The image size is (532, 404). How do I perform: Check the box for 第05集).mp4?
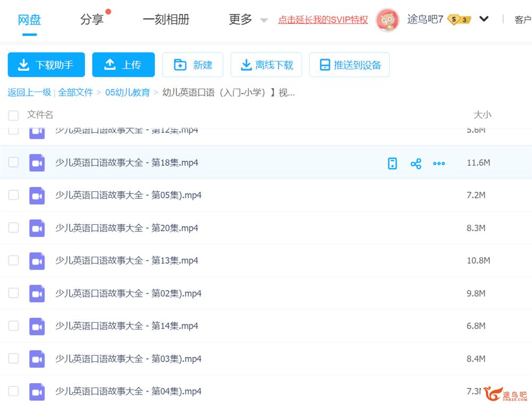click(13, 195)
